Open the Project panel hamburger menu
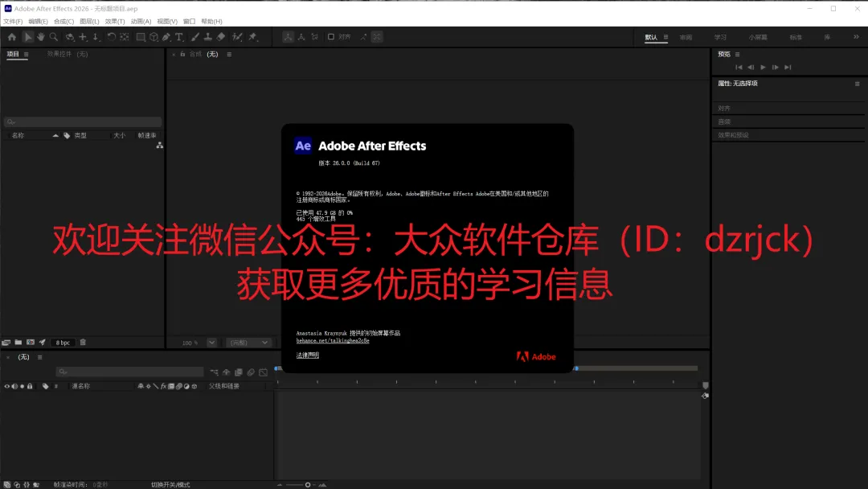This screenshot has height=489, width=868. point(26,54)
